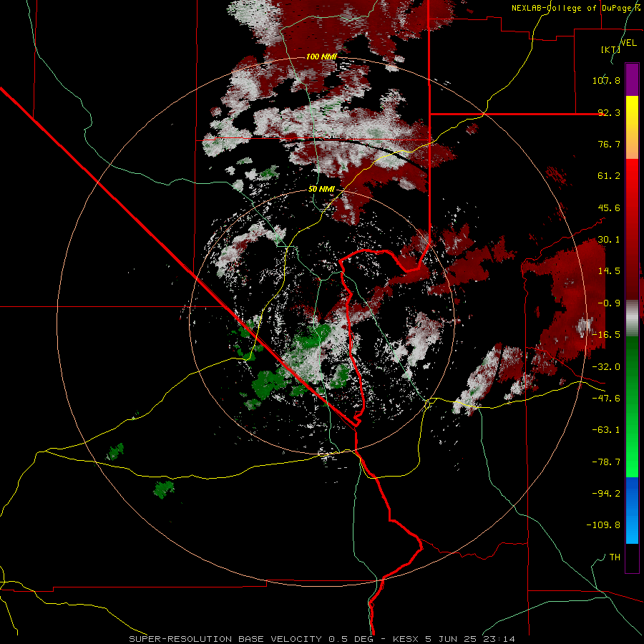644x644 pixels.
Task: Click the 100 NMI range ring label
Action: coord(321,57)
